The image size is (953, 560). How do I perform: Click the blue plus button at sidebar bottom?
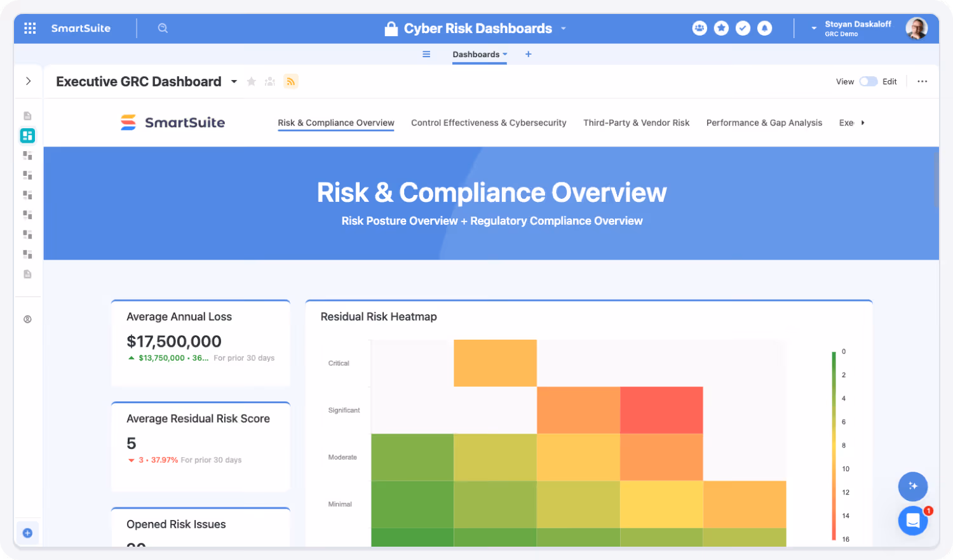coord(27,533)
